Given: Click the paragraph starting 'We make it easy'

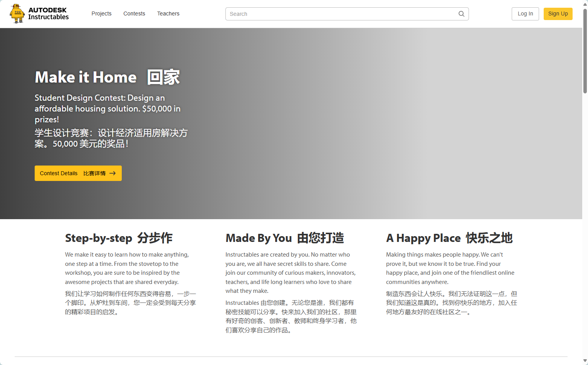Looking at the screenshot, I should point(127,268).
